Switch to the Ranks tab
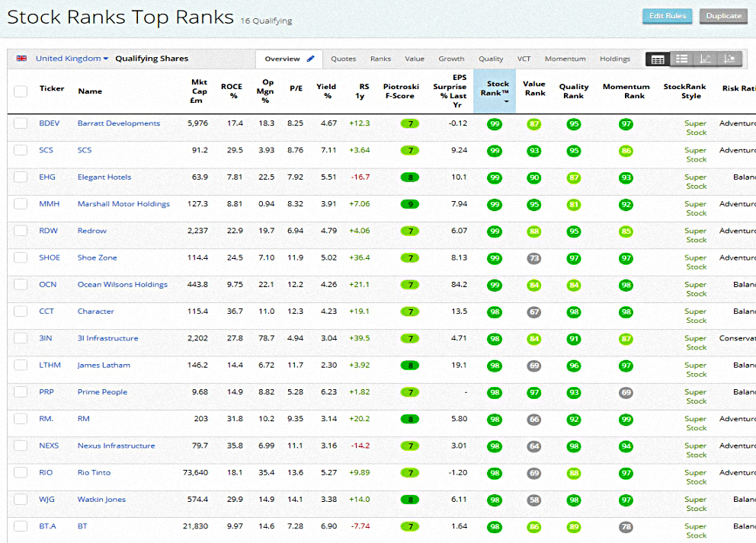Viewport: 756px width, 543px height. coord(380,59)
